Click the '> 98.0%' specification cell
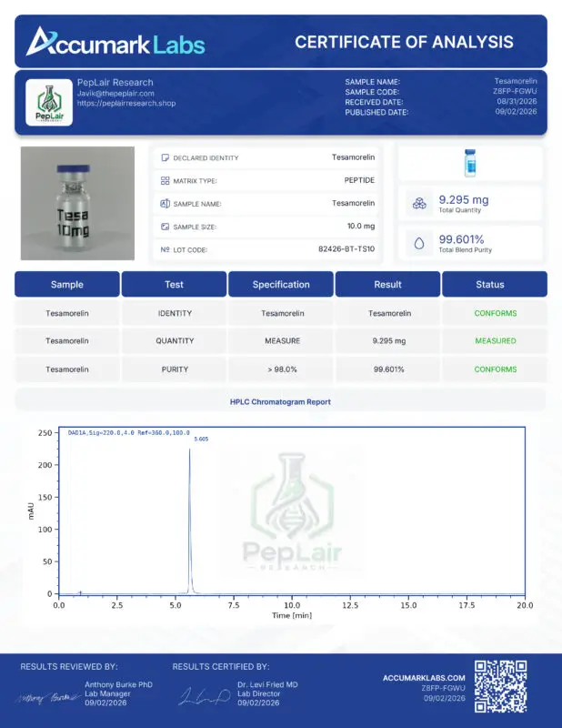Screen dimensions: 562x728 (282, 369)
